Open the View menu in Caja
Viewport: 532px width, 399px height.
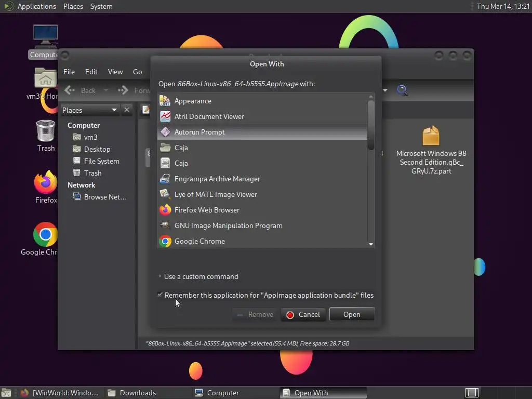(x=115, y=72)
